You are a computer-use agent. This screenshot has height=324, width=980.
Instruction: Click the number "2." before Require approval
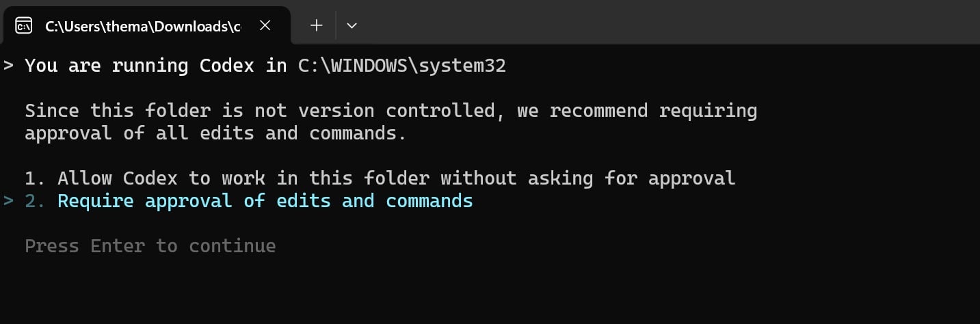pos(35,201)
